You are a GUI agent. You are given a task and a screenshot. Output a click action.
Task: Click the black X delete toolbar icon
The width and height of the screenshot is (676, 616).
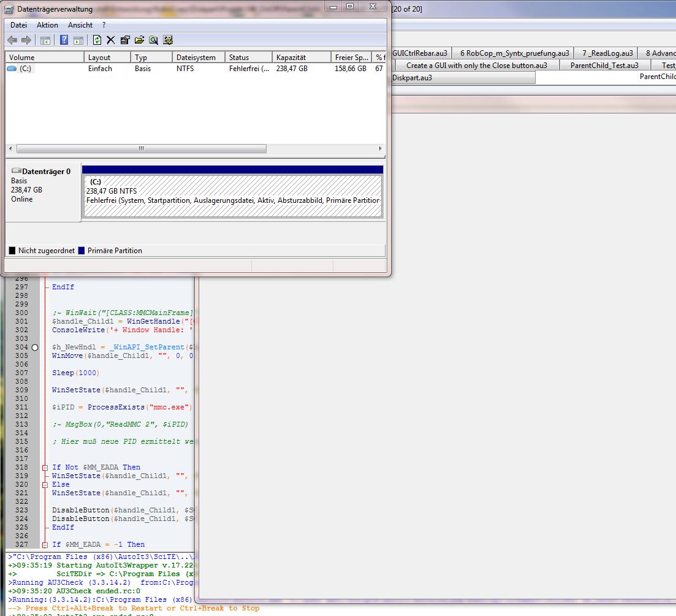(111, 40)
